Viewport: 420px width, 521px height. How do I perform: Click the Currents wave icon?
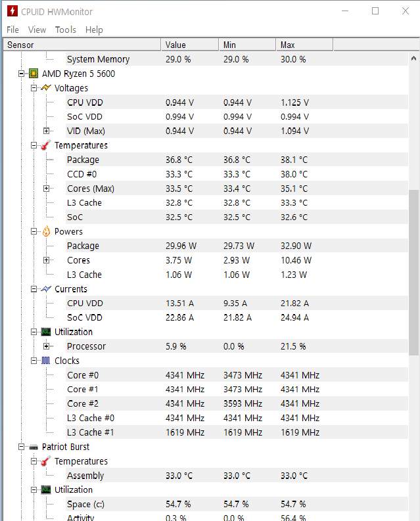45,289
